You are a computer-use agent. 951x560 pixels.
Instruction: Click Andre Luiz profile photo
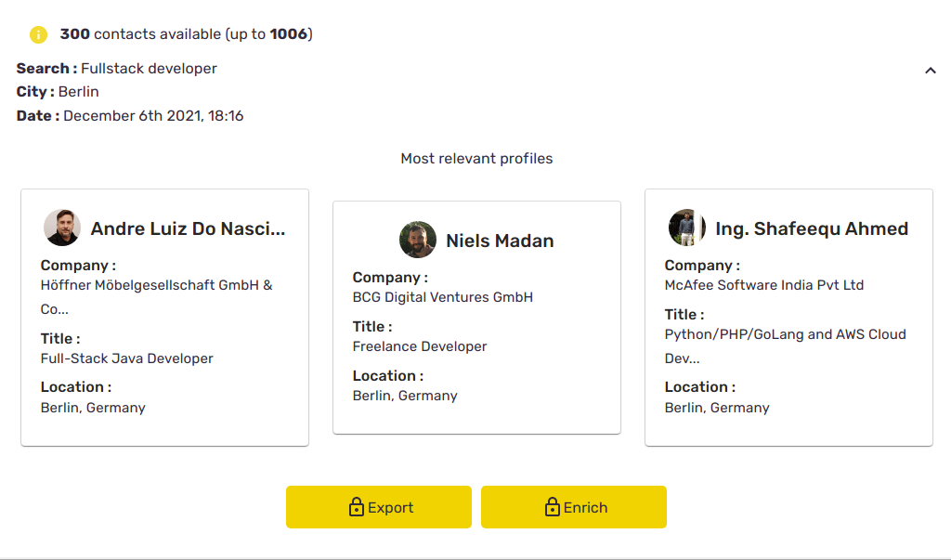[62, 228]
